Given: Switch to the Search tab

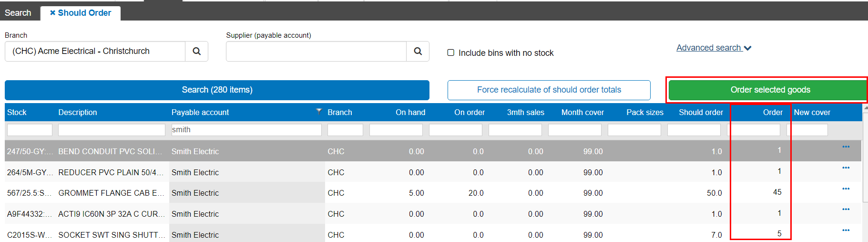Looking at the screenshot, I should click(18, 13).
